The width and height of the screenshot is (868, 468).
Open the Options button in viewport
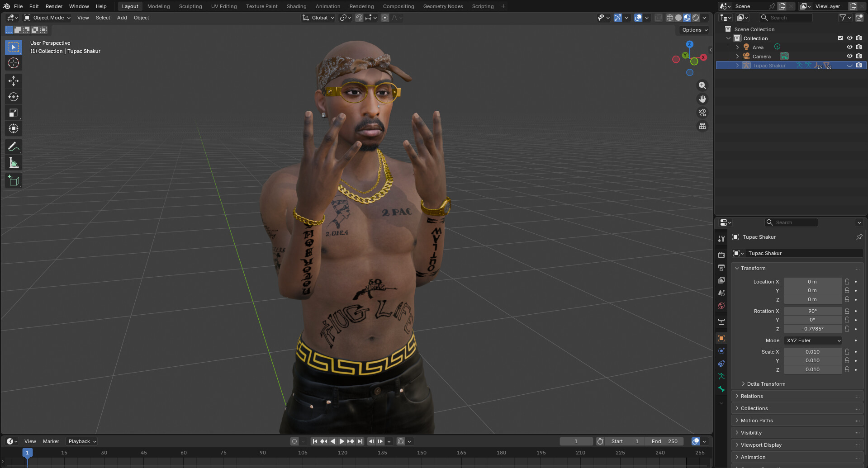pos(695,30)
